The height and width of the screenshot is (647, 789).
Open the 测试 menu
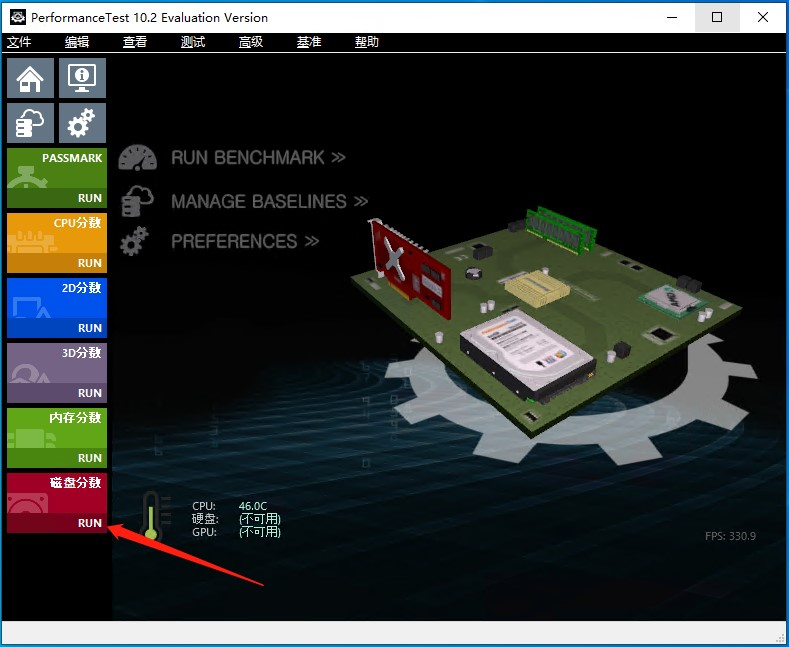click(193, 42)
